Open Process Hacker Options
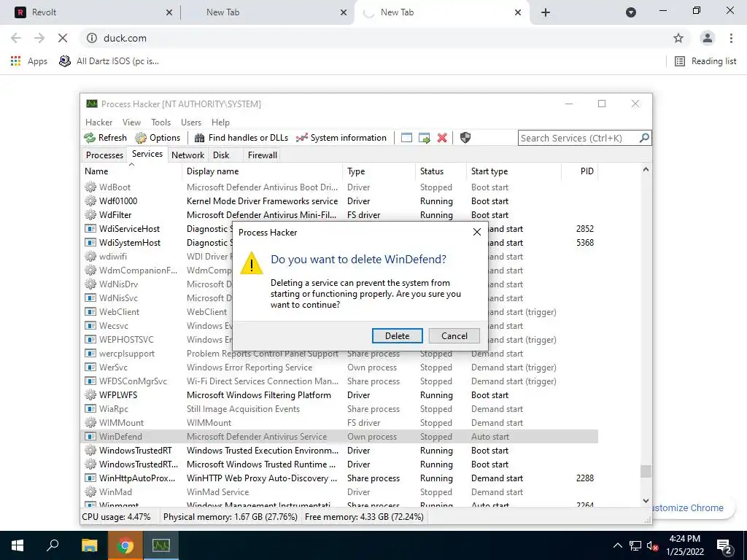 158,138
